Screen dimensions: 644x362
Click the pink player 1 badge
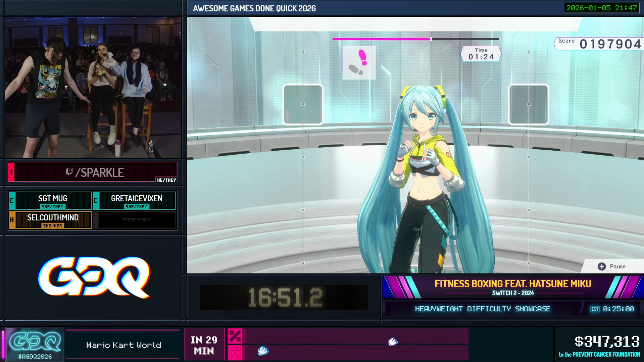pos(11,172)
